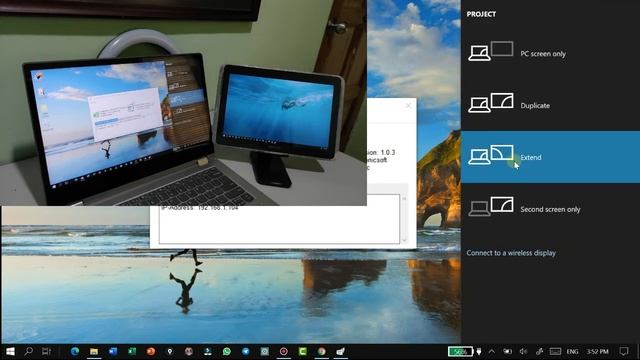
Task: Close the dialog behind the photo
Action: [x=408, y=105]
